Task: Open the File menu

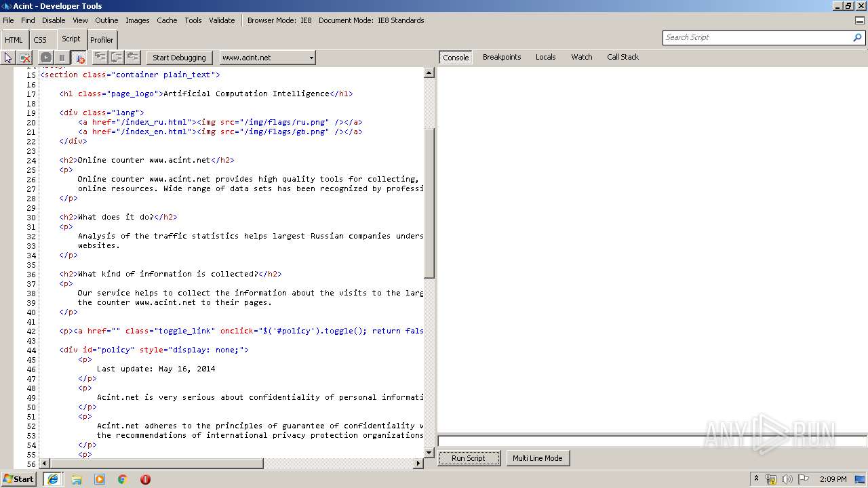Action: click(x=8, y=20)
